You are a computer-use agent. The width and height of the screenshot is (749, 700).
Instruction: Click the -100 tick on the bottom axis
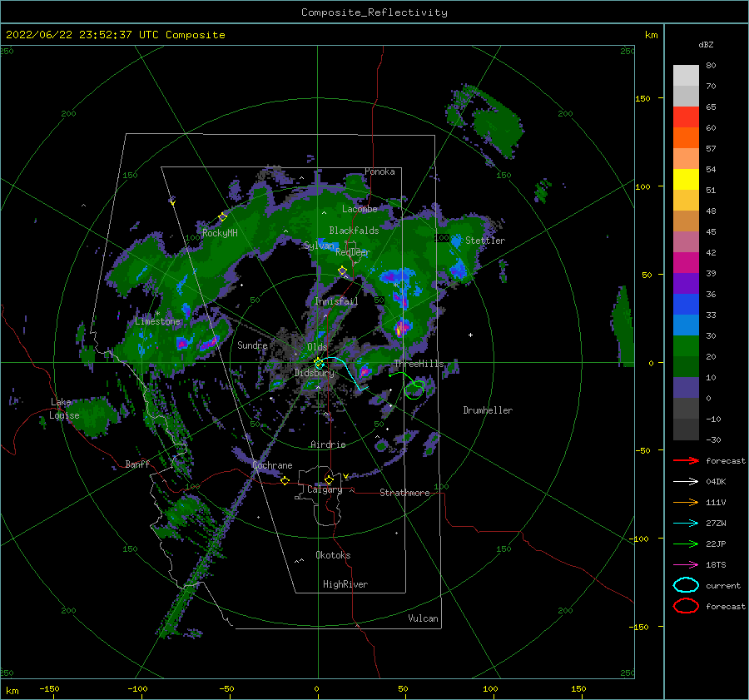pos(137,688)
